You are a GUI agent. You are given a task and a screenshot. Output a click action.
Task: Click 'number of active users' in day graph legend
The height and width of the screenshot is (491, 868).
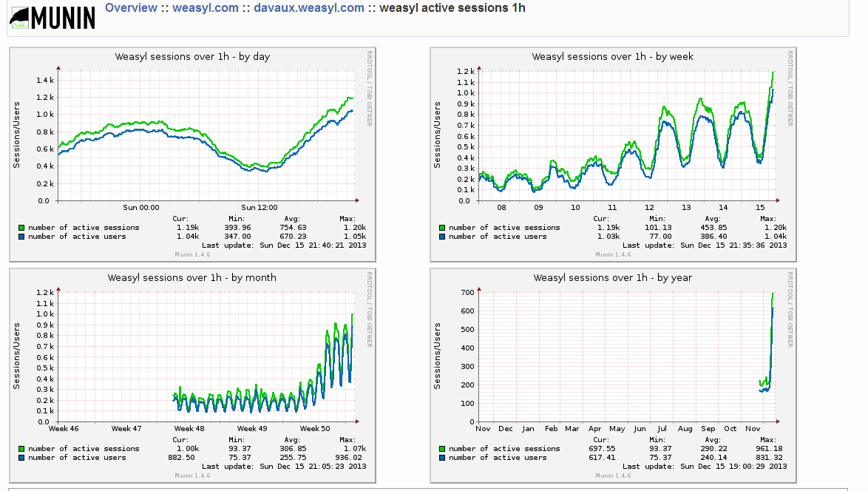click(x=77, y=237)
